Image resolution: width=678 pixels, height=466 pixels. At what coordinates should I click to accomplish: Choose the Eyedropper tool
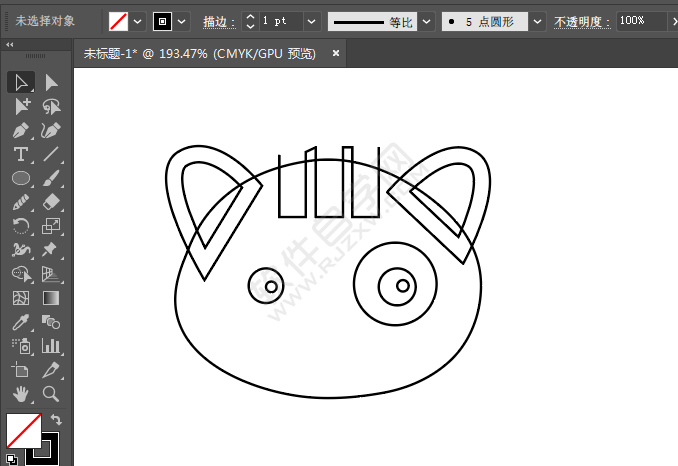coord(21,322)
